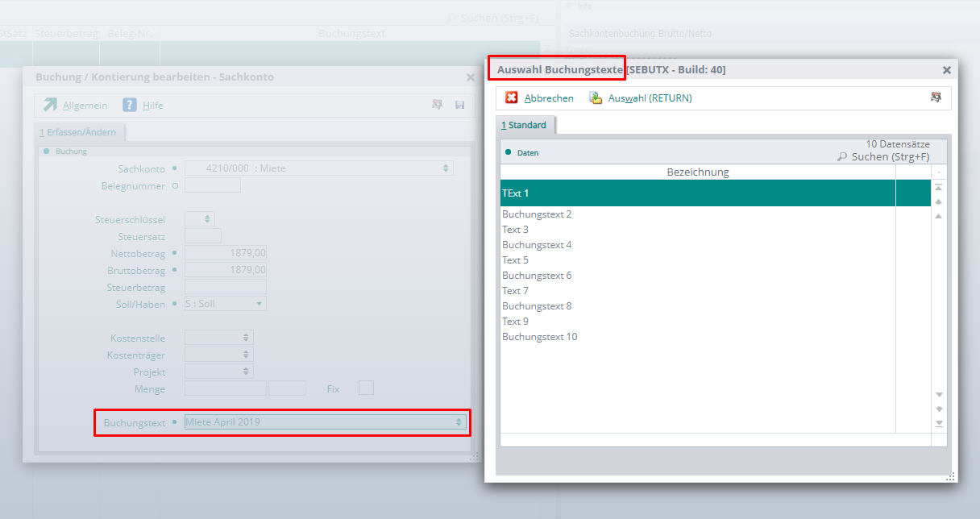This screenshot has height=519, width=980.
Task: Select the Buchungstext 4 row
Action: pyautogui.click(x=537, y=245)
